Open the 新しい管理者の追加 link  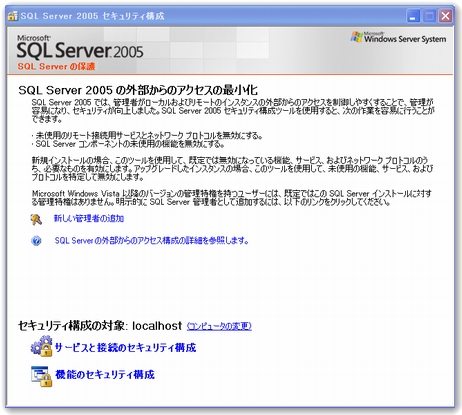[89, 219]
